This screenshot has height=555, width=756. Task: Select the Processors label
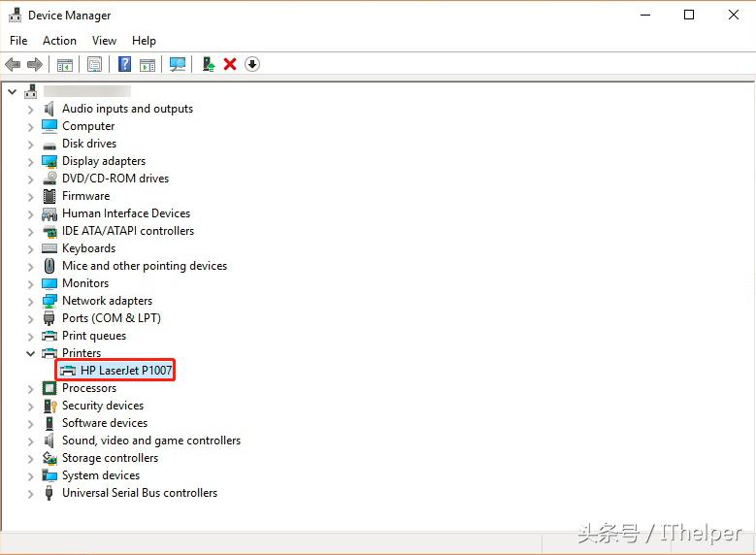(x=89, y=388)
